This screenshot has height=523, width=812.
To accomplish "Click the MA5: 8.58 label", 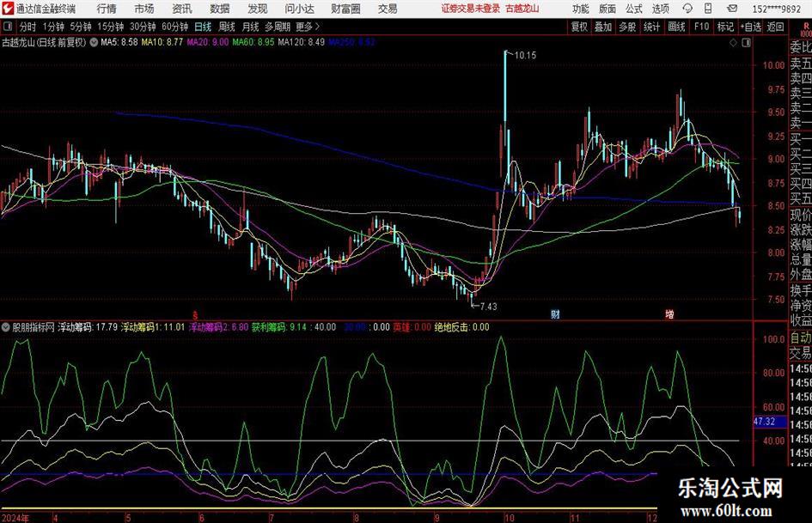I will pyautogui.click(x=119, y=42).
